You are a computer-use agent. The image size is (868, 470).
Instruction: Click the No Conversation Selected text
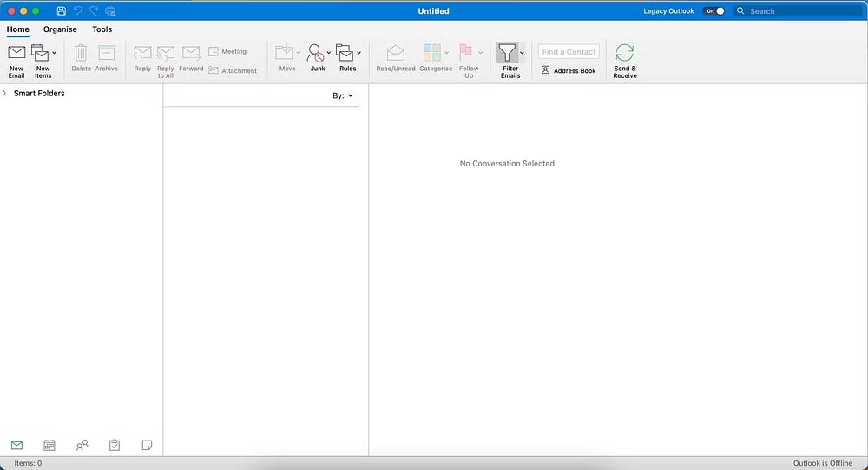(x=507, y=164)
